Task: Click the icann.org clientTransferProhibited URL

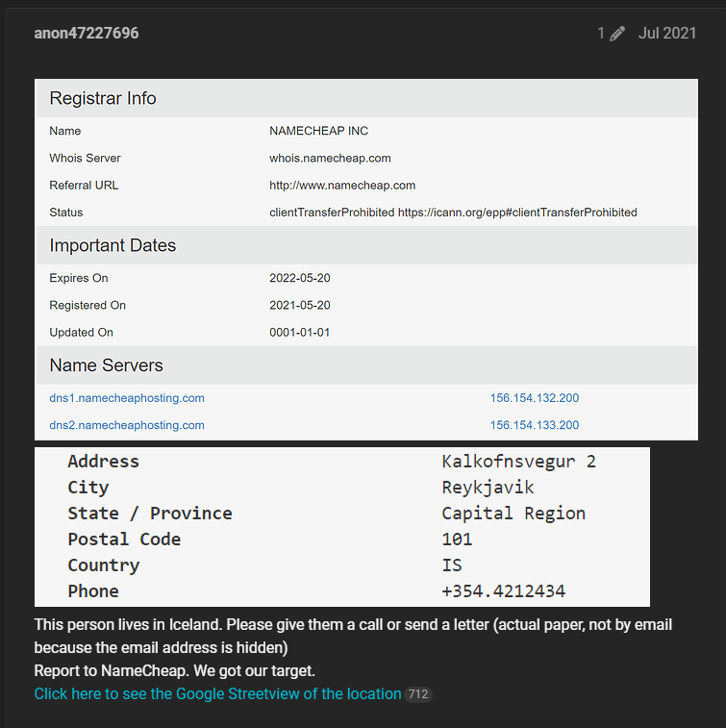Action: (x=517, y=212)
